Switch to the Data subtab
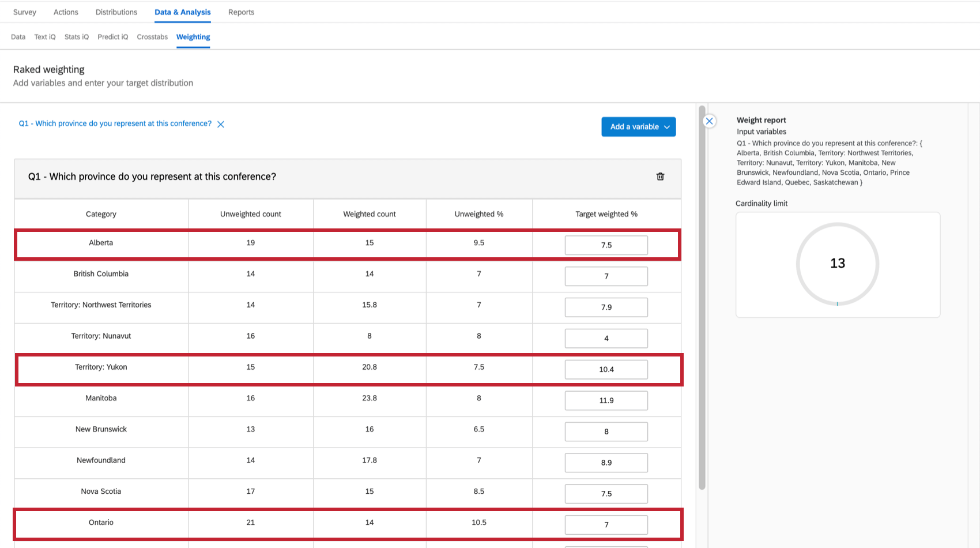 click(17, 36)
